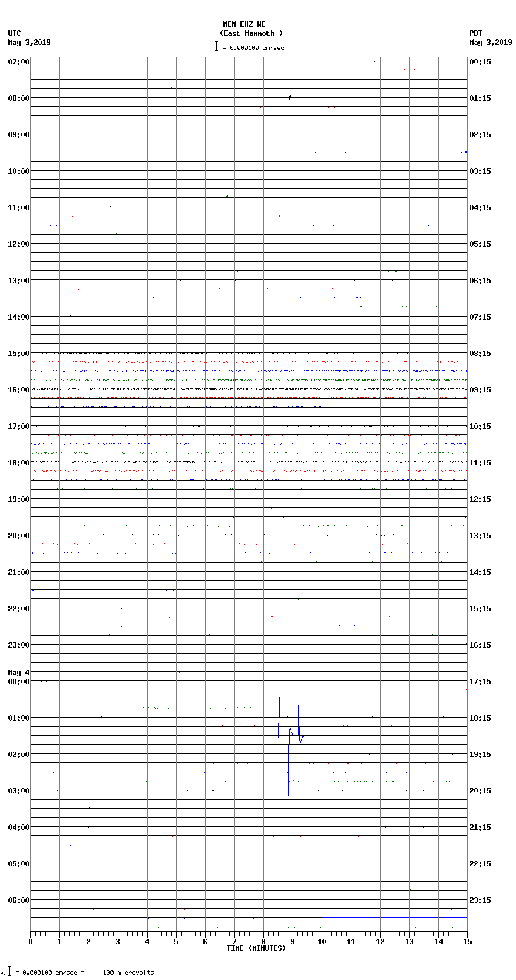Click the 02:15 PDT row label
This screenshot has height=980, width=516.
pos(480,135)
